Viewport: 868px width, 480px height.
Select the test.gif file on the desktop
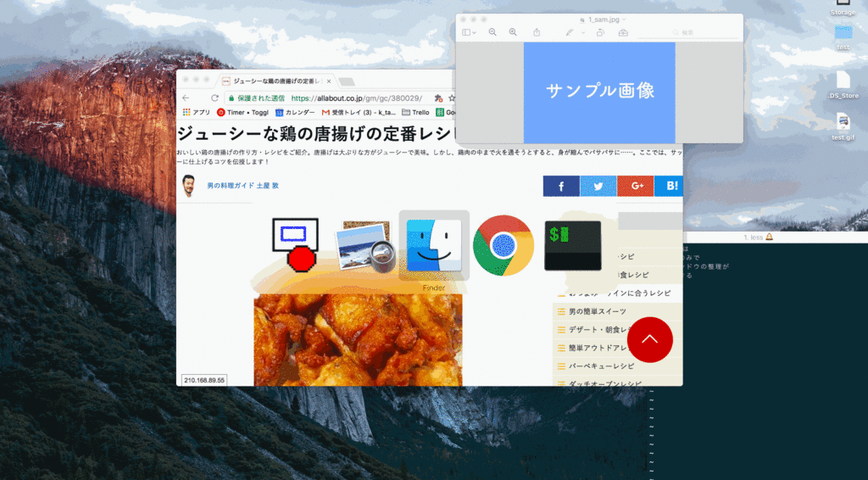[843, 126]
